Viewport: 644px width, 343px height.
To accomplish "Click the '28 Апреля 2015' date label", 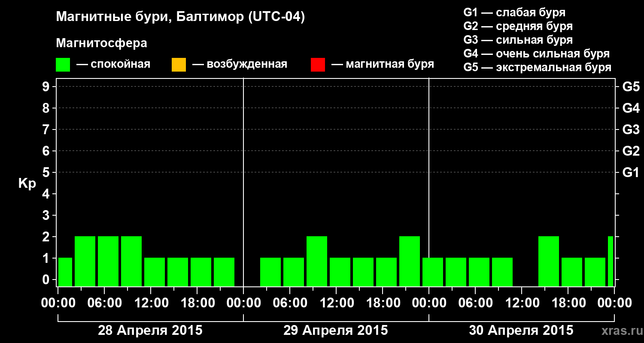I will pos(150,331).
